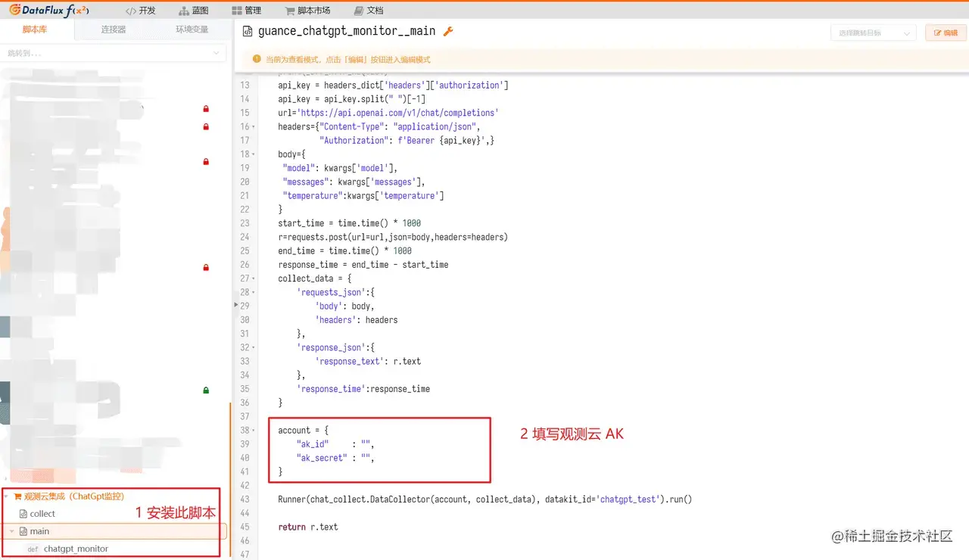Screen dimensions: 969x560
Task: Click the requests.post line 24
Action: click(x=393, y=237)
